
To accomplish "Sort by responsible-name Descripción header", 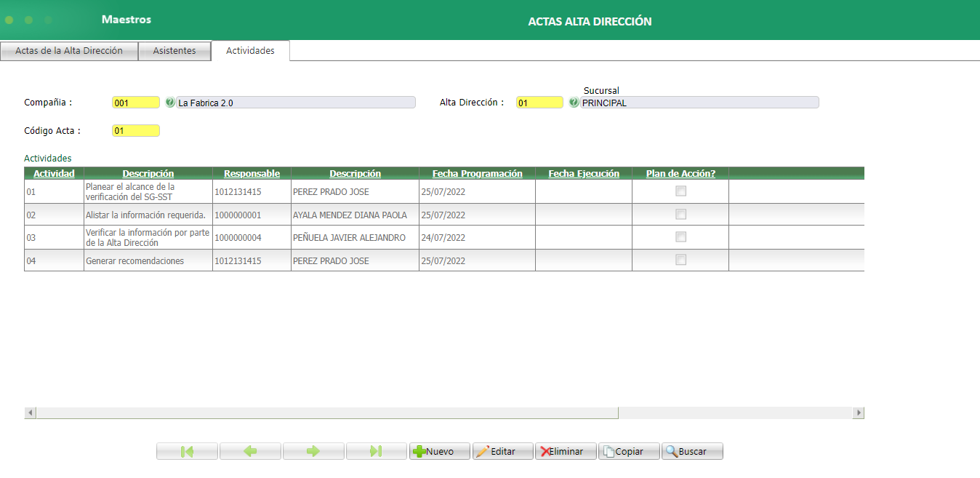I will (355, 173).
